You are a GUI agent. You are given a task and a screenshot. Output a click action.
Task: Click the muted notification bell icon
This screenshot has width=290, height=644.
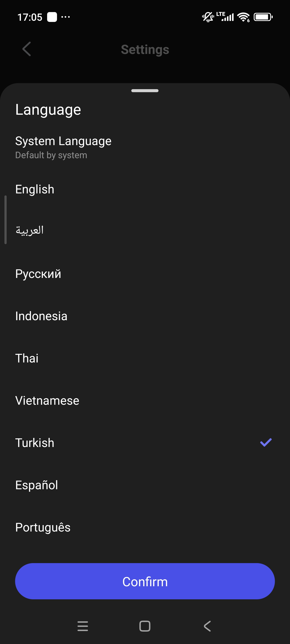(x=207, y=17)
